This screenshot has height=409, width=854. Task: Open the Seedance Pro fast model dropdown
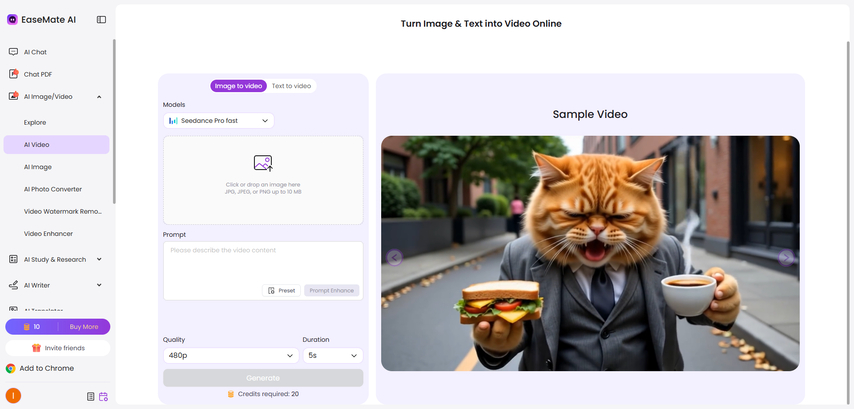pyautogui.click(x=219, y=120)
